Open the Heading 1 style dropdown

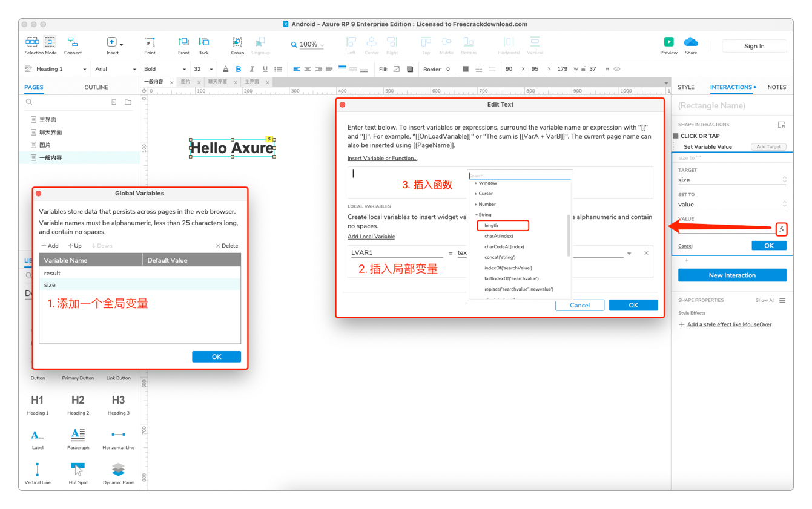pyautogui.click(x=84, y=70)
